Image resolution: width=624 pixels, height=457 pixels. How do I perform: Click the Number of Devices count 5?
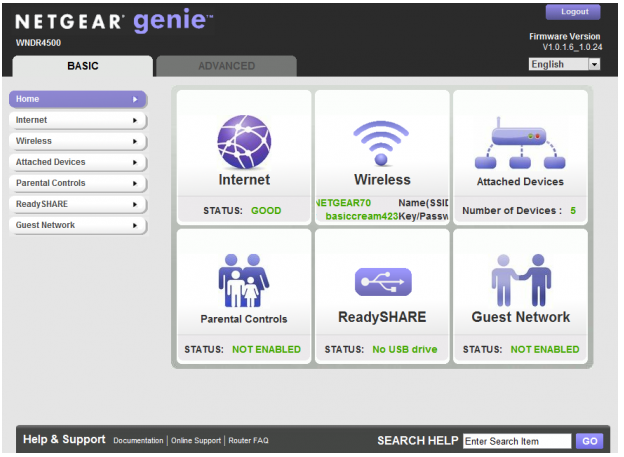pos(573,211)
